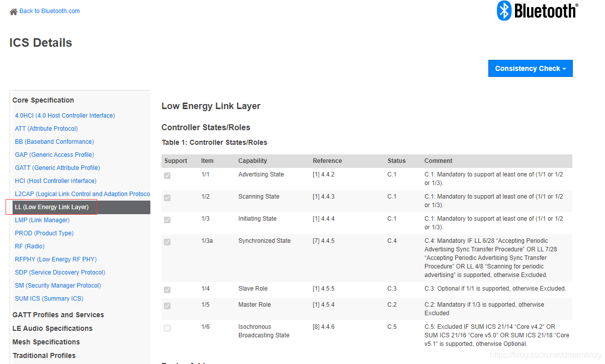Open the Back to Bluetooth.com link
605x364 pixels.
(x=49, y=11)
